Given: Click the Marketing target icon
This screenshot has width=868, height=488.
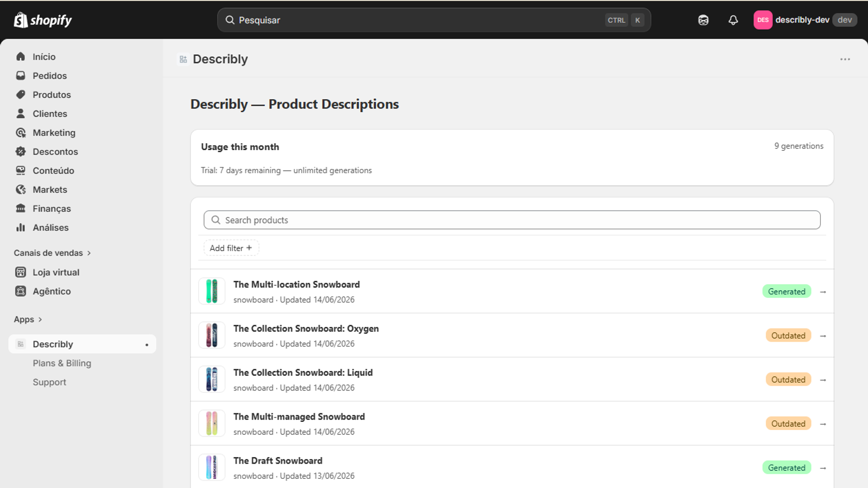Looking at the screenshot, I should point(21,132).
